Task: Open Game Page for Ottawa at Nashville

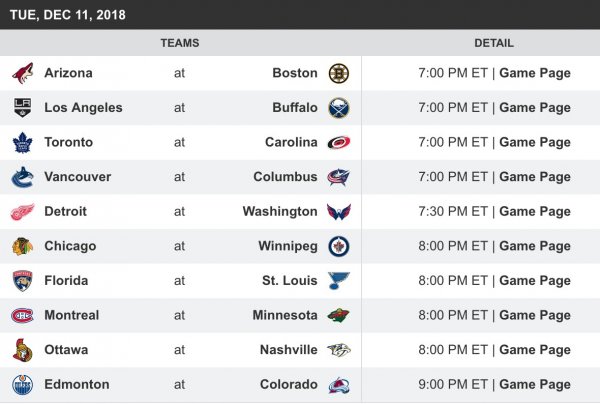Action: (534, 350)
